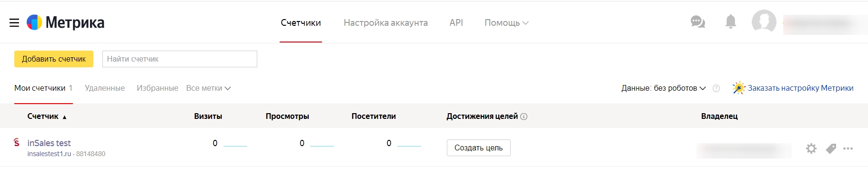Expand the Помощь menu
Viewport: 868px width, 180px height.
[x=506, y=22]
